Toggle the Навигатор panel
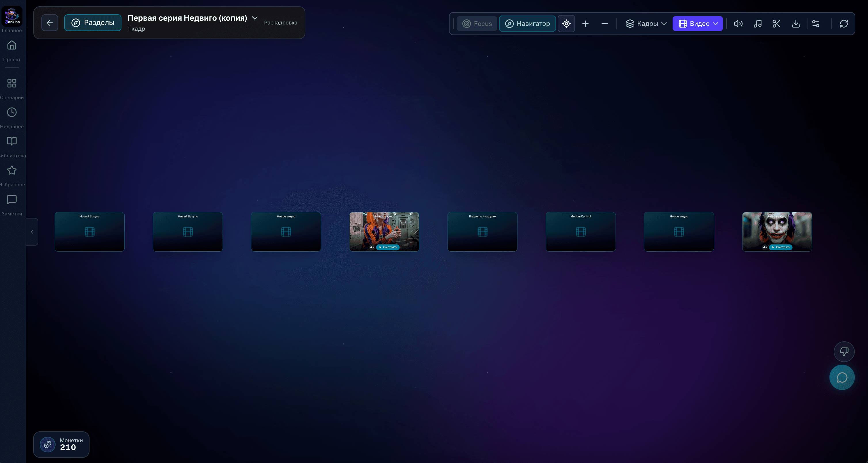This screenshot has width=868, height=463. 527,24
